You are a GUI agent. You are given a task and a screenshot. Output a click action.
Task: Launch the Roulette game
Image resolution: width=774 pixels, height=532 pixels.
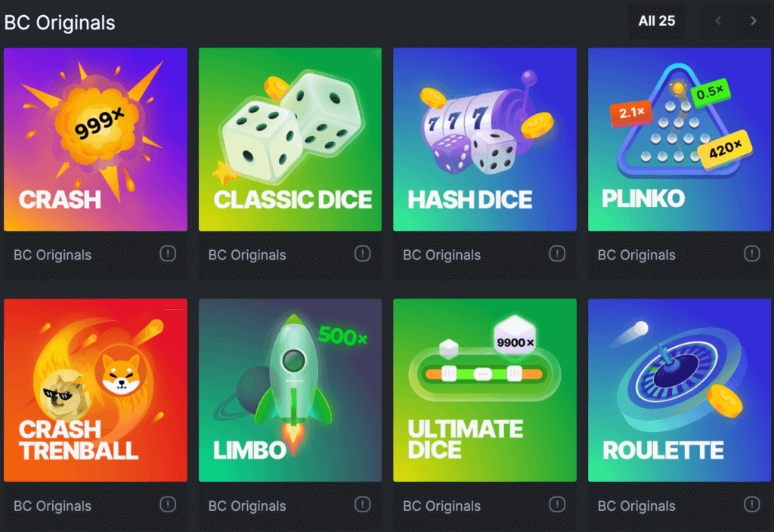click(x=680, y=390)
